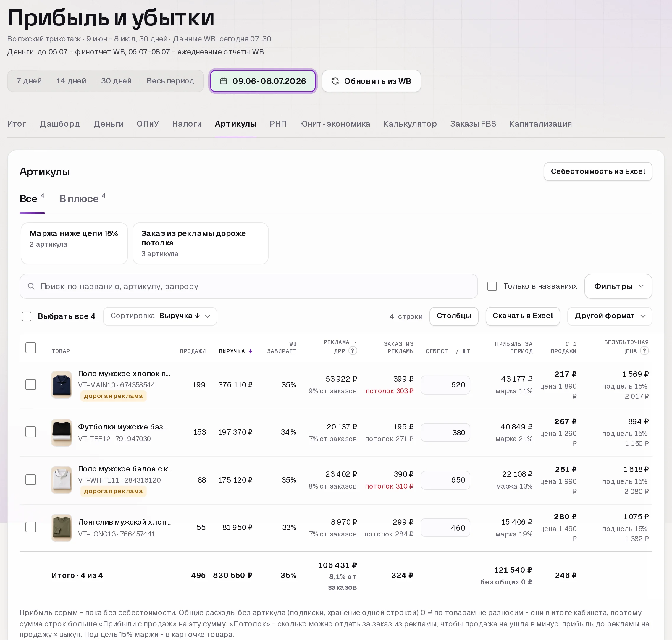Edit the cost field with value 620

445,385
